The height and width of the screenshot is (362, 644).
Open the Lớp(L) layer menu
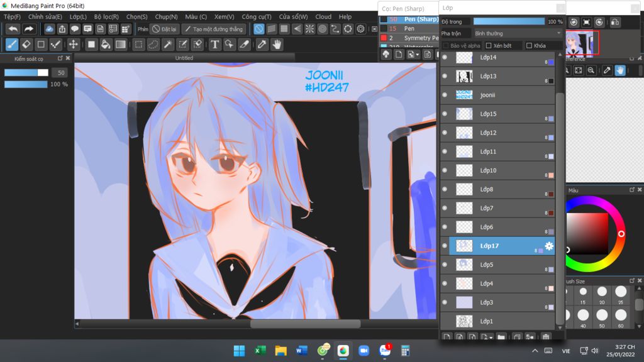click(x=78, y=17)
